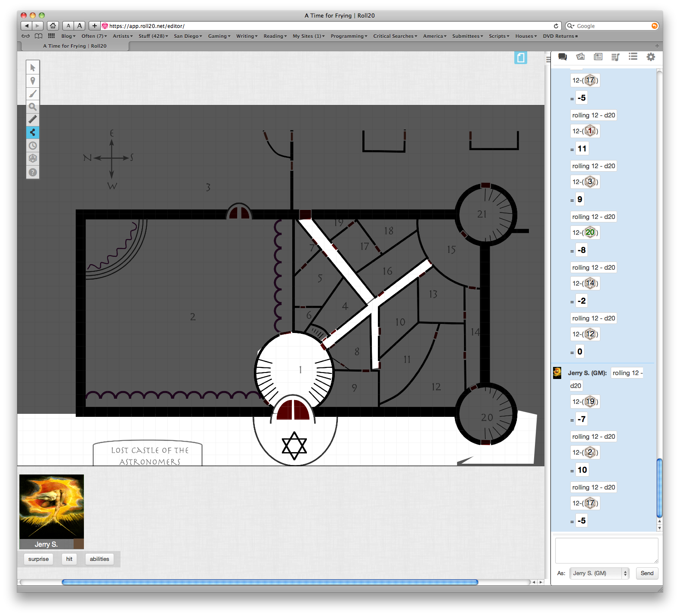Open the Art Library tab
The width and height of the screenshot is (680, 616).
tap(580, 57)
